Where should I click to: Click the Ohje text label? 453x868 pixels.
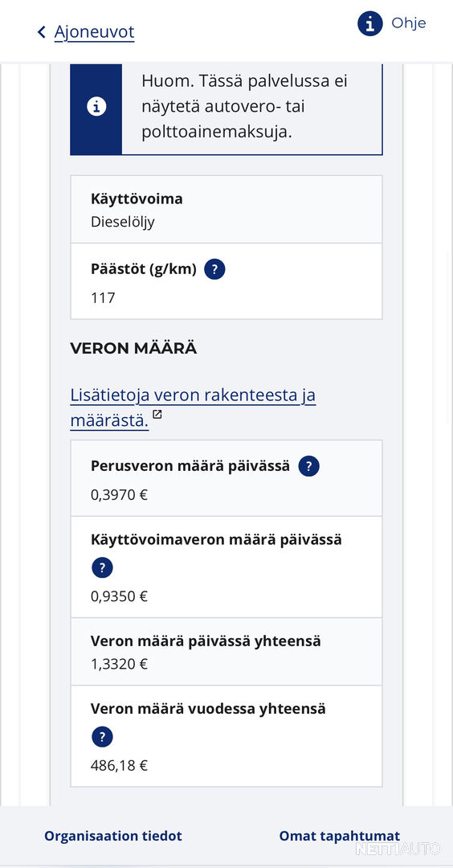pyautogui.click(x=409, y=23)
